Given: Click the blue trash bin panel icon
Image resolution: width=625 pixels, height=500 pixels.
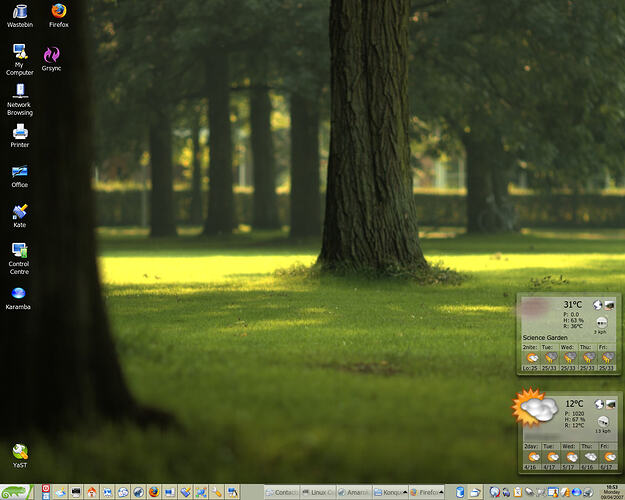Looking at the screenshot, I should pos(460,492).
